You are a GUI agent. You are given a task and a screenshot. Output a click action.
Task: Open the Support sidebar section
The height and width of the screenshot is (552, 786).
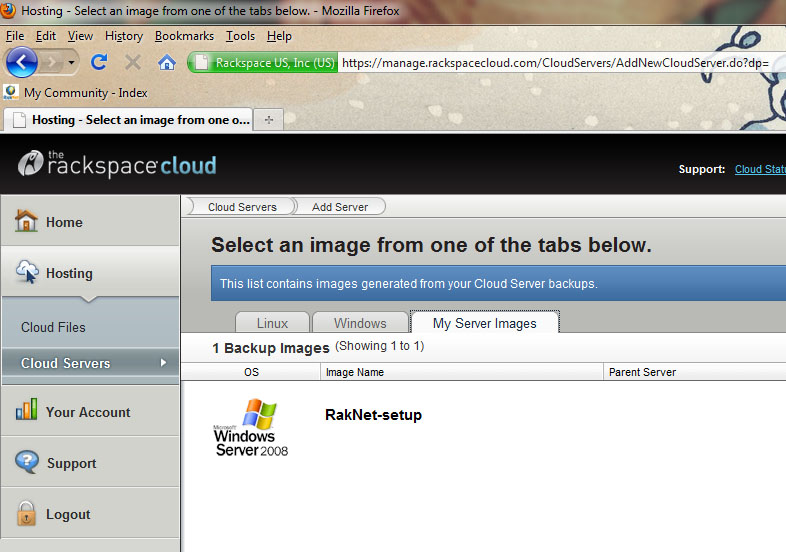[71, 463]
